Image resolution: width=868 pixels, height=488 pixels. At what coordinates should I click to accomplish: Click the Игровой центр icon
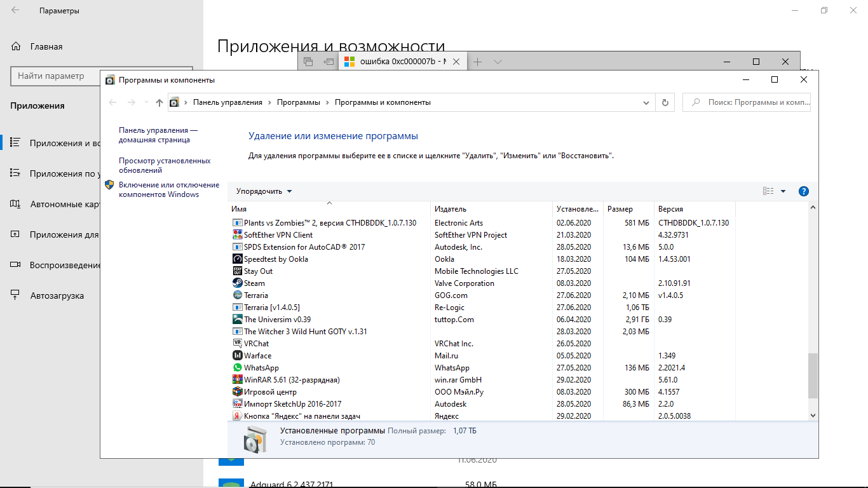[x=237, y=392]
